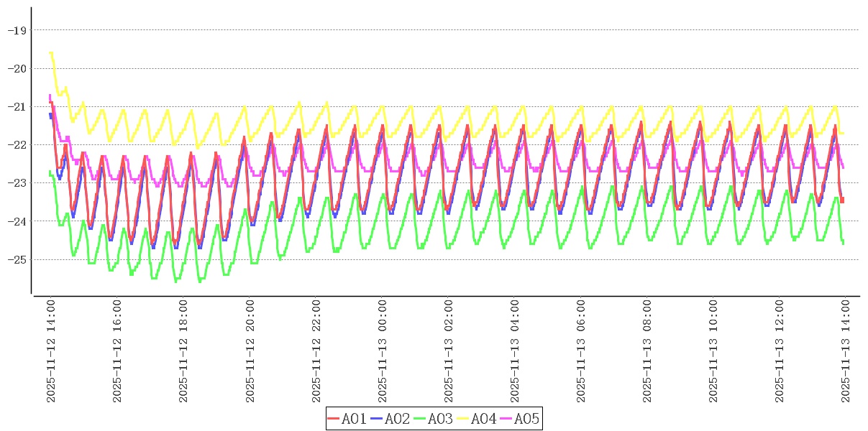Click the 2025-11-13 00:00 x-axis label
The height and width of the screenshot is (431, 868).
[x=382, y=351]
